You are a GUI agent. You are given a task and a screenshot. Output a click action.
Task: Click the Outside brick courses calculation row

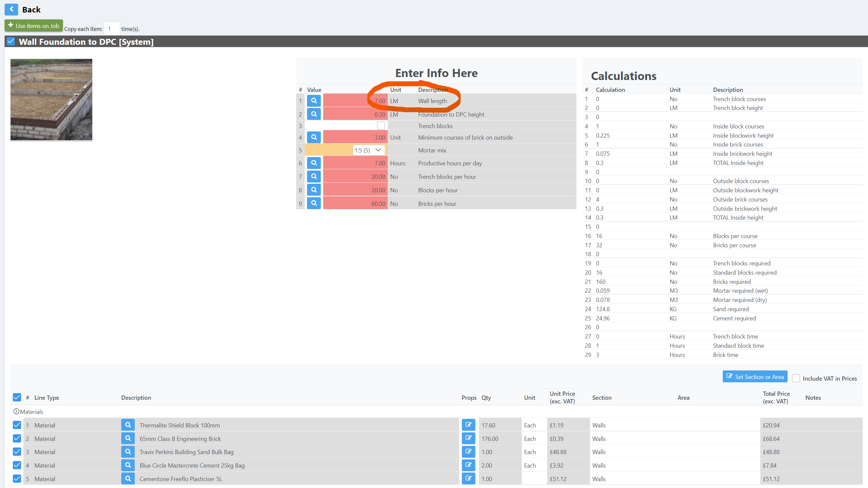pyautogui.click(x=722, y=199)
